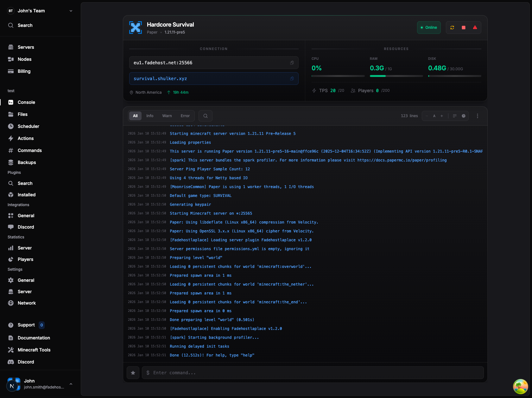Select the Info log filter tab
The width and height of the screenshot is (532, 398).
point(150,116)
